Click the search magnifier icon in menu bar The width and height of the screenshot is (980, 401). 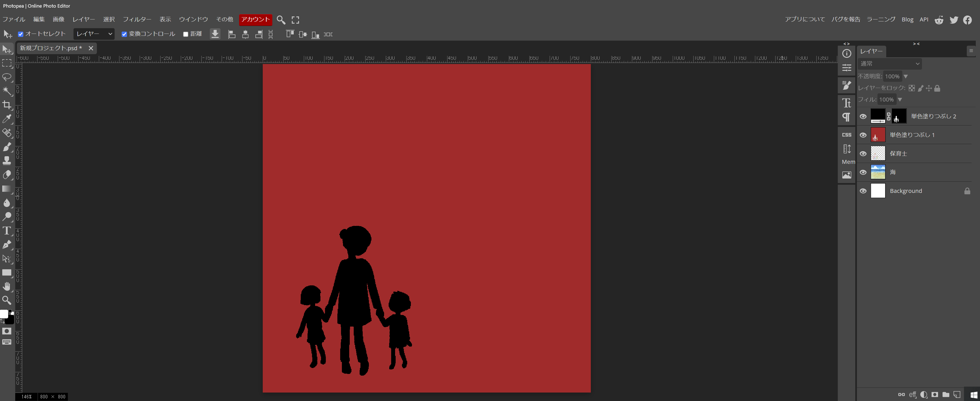coord(281,20)
